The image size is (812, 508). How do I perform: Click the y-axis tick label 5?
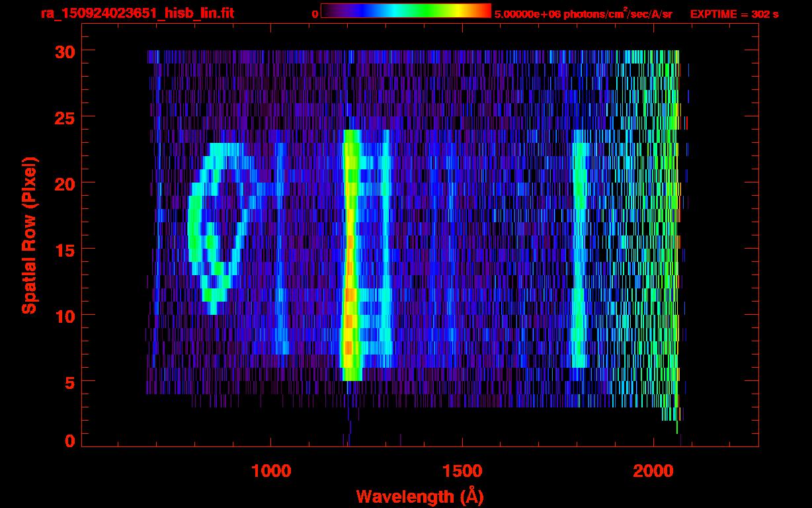point(70,382)
